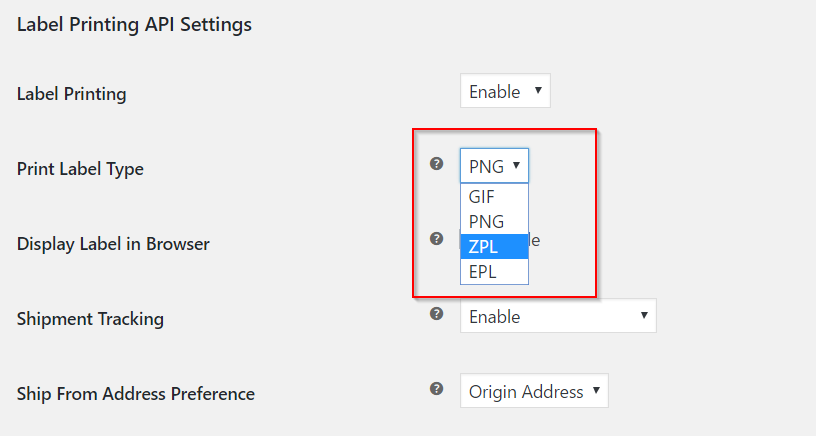Click the Shipment Tracking help icon
The width and height of the screenshot is (816, 436).
coord(436,314)
